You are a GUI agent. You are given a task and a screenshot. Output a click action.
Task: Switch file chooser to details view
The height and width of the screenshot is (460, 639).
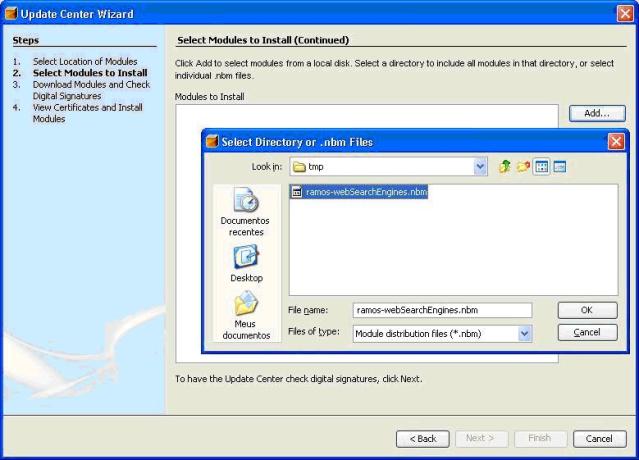560,167
